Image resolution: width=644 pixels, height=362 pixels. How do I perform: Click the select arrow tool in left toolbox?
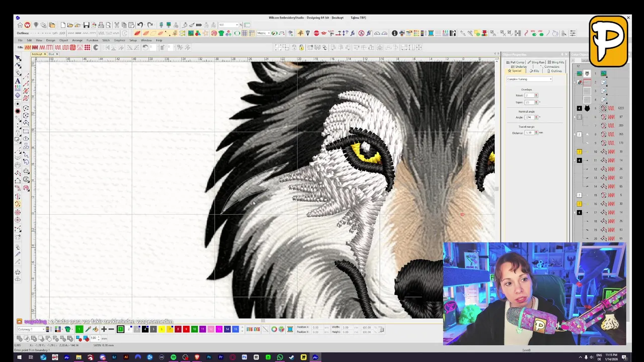[x=18, y=58]
